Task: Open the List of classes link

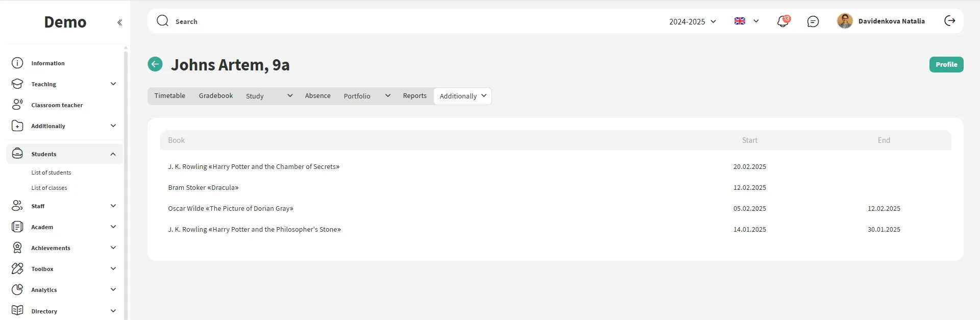Action: [x=49, y=188]
